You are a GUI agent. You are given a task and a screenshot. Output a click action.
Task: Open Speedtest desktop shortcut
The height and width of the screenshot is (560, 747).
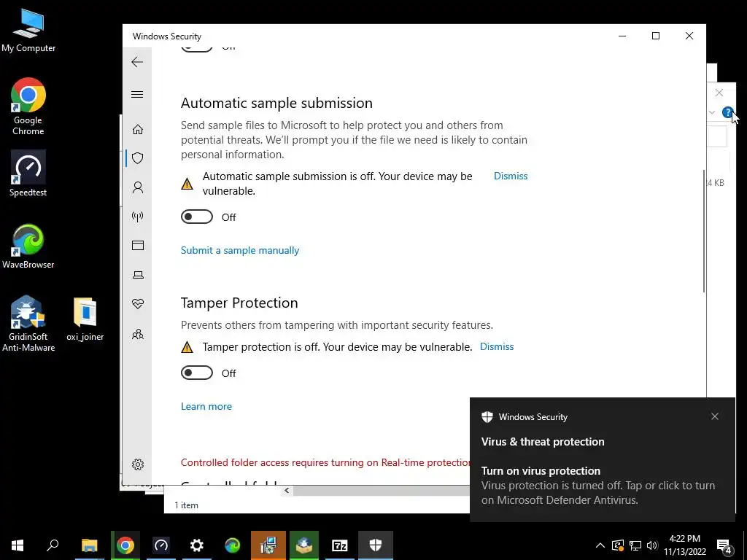click(28, 174)
